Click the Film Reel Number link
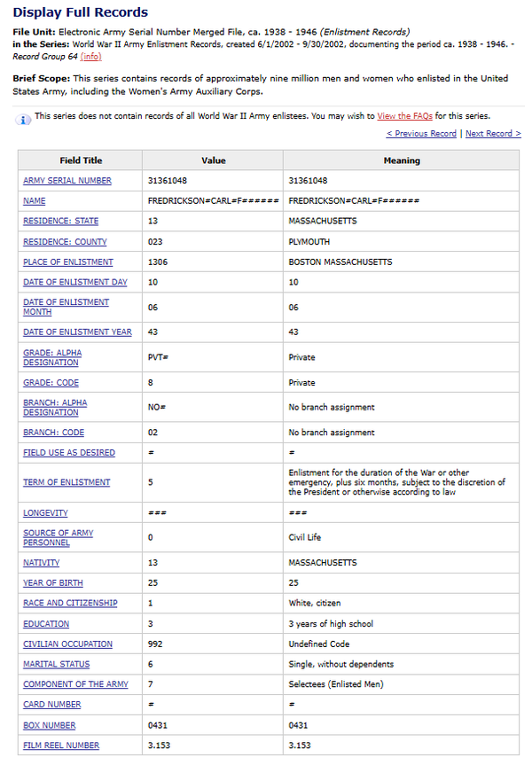The width and height of the screenshot is (532, 765). coord(61,745)
